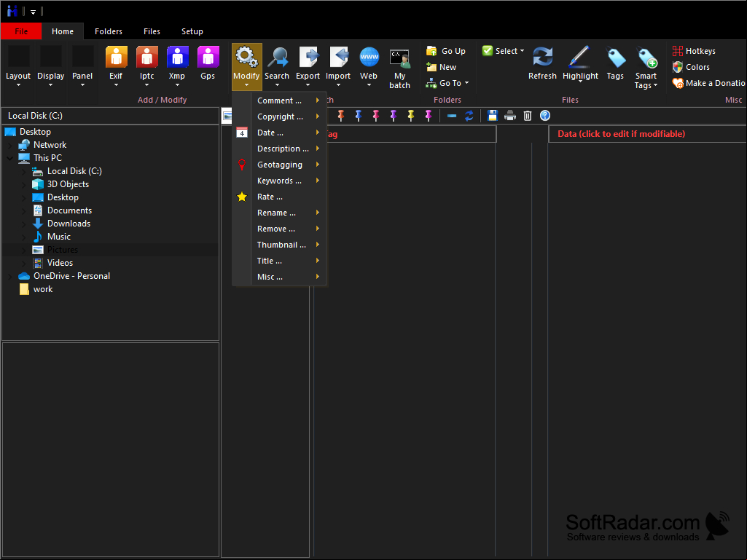The width and height of the screenshot is (747, 560).
Task: Open the Thumbnail submenu
Action: pyautogui.click(x=280, y=245)
